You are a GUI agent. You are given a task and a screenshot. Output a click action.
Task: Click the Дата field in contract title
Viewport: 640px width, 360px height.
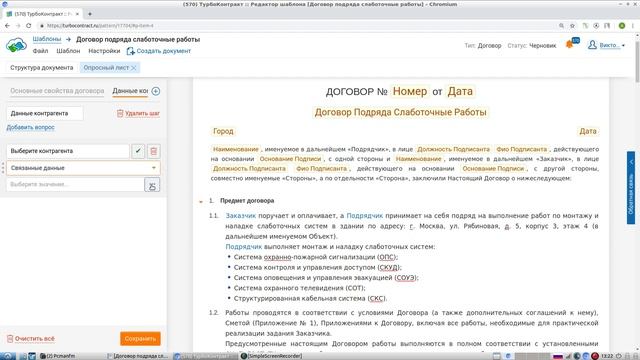460,91
